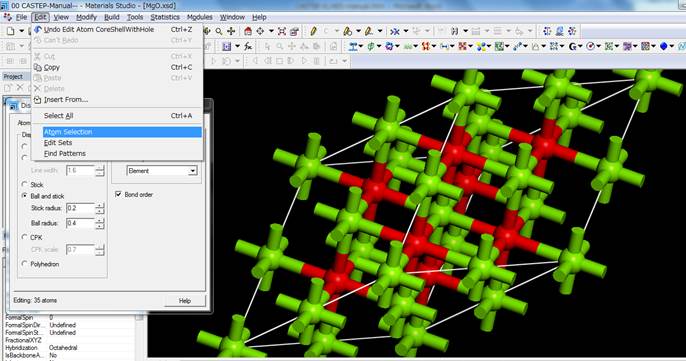
Task: Click the Zoom magnifier tool icon
Action: coord(218,31)
